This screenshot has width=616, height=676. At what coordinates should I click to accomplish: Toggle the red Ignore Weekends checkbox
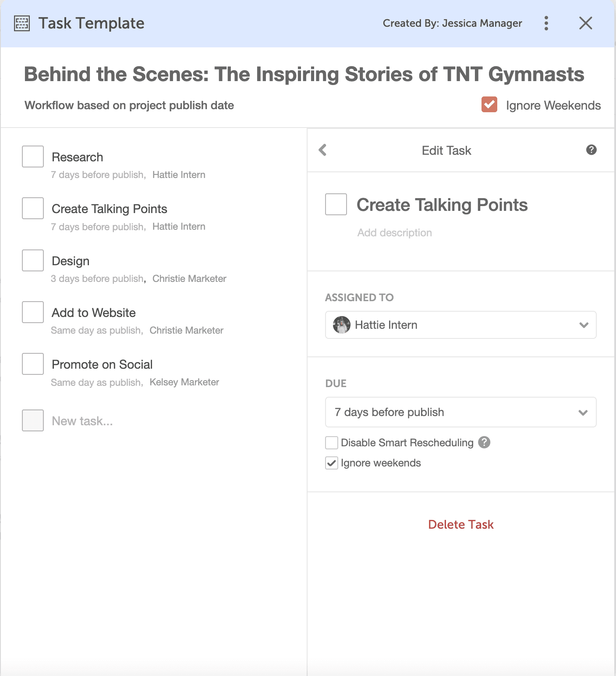(x=489, y=105)
